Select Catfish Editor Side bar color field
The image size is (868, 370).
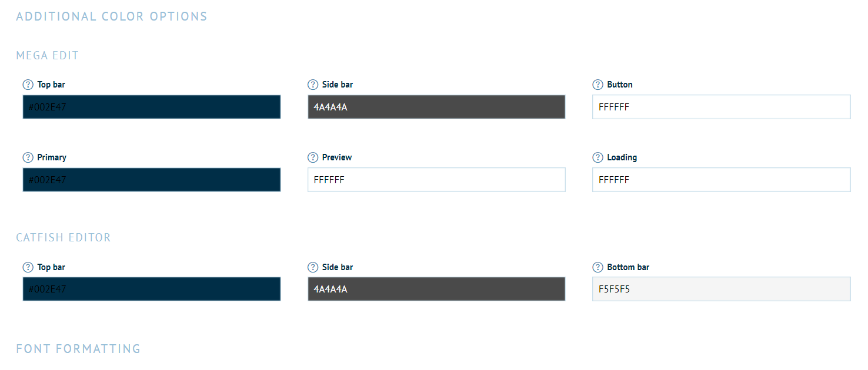tap(436, 289)
